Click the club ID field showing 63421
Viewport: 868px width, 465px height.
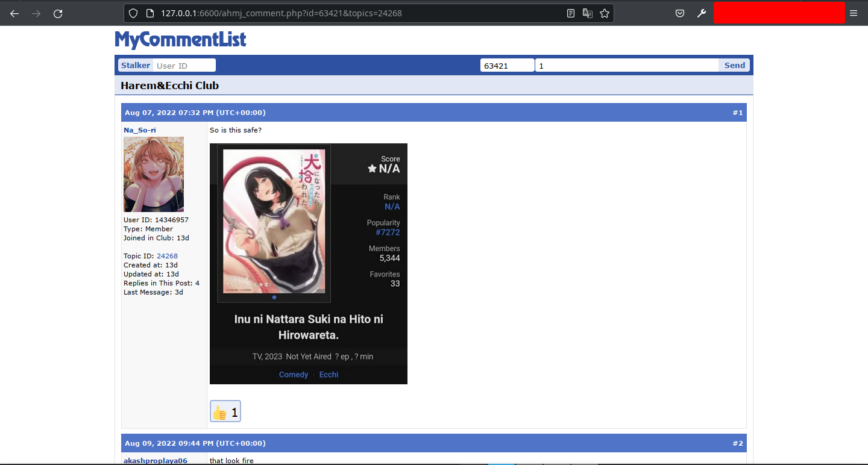tap(507, 65)
